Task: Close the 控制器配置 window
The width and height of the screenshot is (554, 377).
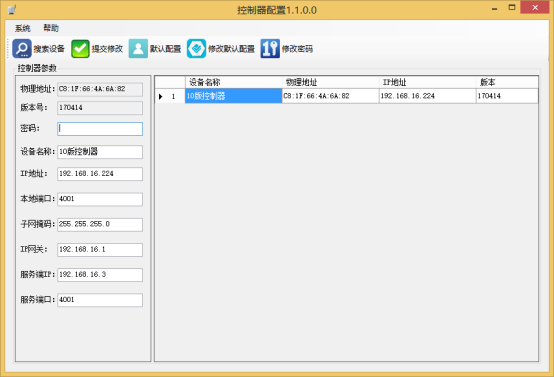Action: point(535,7)
